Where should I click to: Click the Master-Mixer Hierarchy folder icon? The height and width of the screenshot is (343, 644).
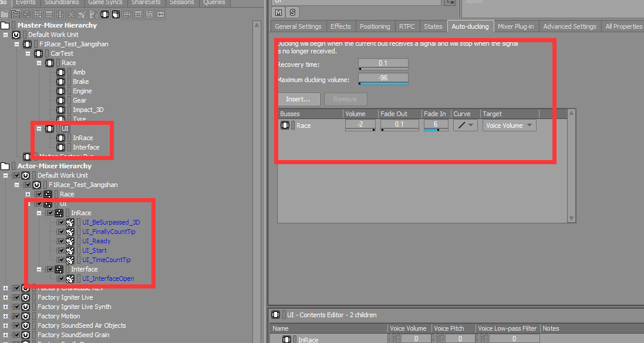pos(5,25)
